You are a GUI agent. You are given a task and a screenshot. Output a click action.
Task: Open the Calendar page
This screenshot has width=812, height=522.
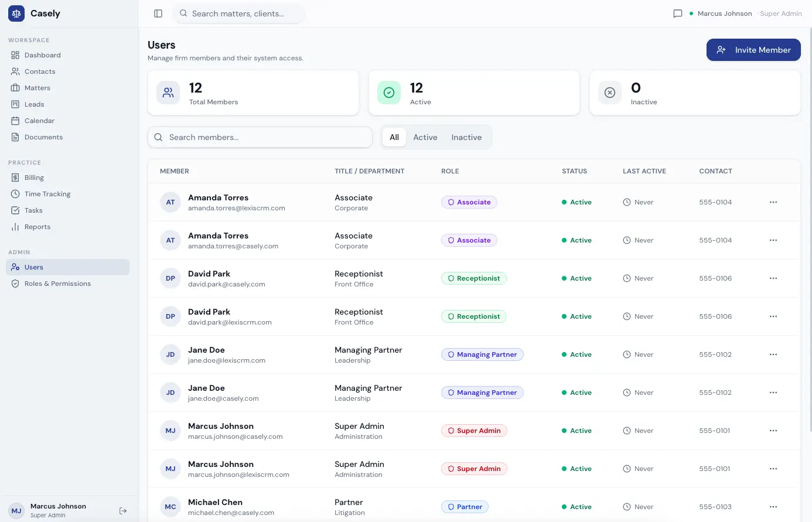coord(67,121)
